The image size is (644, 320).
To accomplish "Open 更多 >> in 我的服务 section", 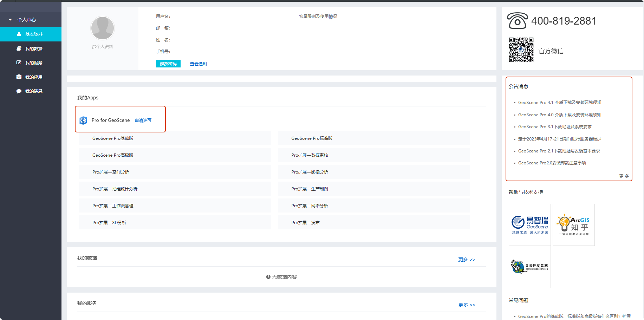I will (x=467, y=305).
